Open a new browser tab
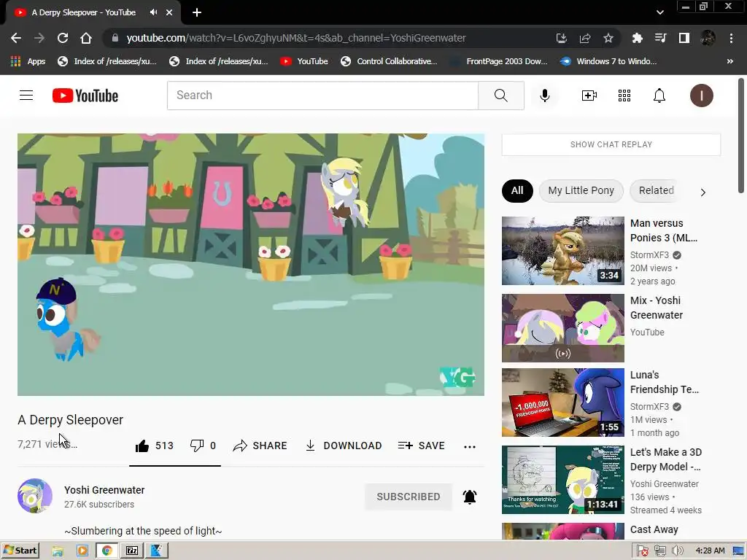747x560 pixels. pyautogui.click(x=197, y=12)
